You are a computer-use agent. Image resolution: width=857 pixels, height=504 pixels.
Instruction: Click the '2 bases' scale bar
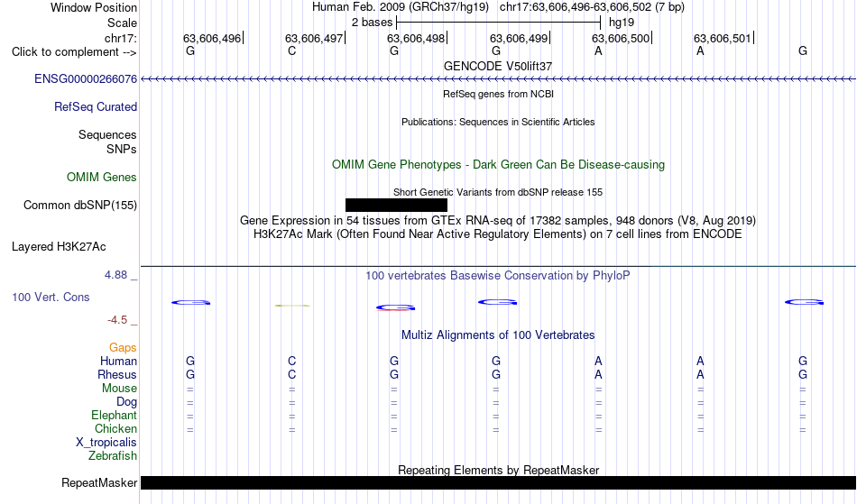coord(498,23)
